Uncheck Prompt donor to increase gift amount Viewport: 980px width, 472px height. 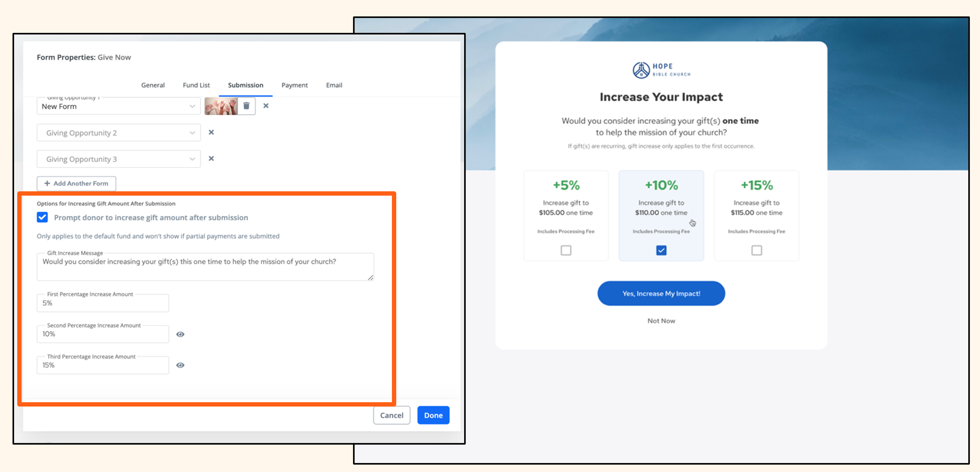[x=42, y=217]
